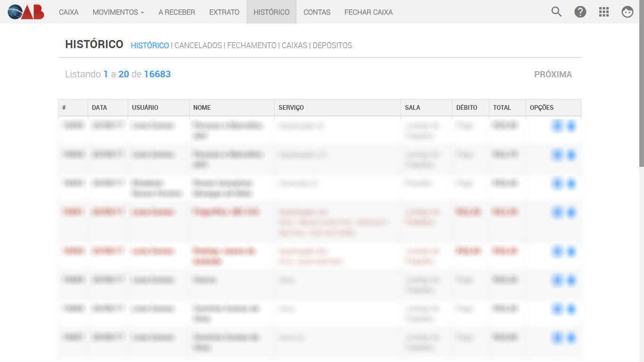Image resolution: width=644 pixels, height=362 pixels.
Task: Open the apps grid icon
Action: [603, 12]
